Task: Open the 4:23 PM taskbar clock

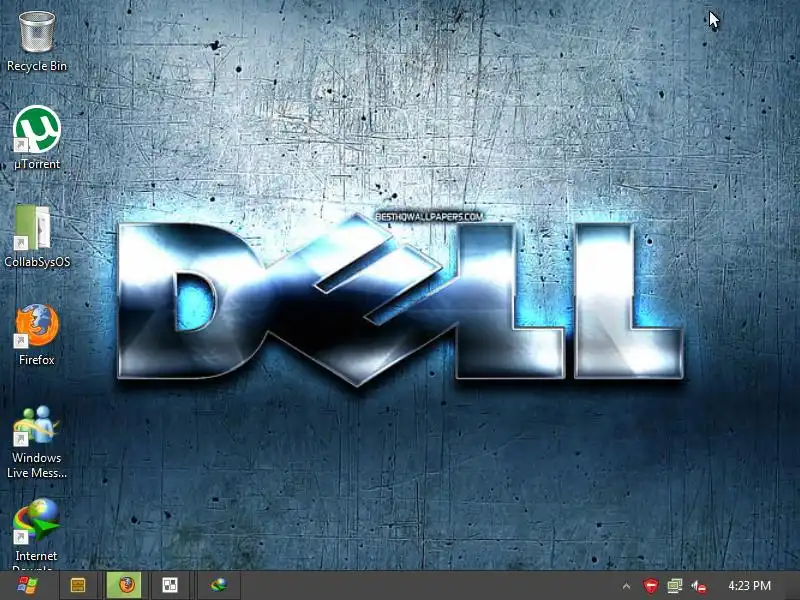Action: [749, 586]
